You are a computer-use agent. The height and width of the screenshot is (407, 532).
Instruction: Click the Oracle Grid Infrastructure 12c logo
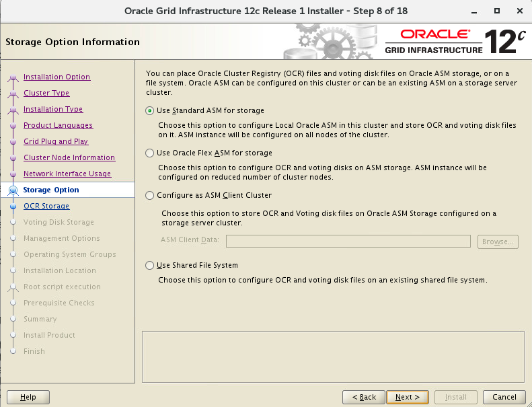(455, 42)
